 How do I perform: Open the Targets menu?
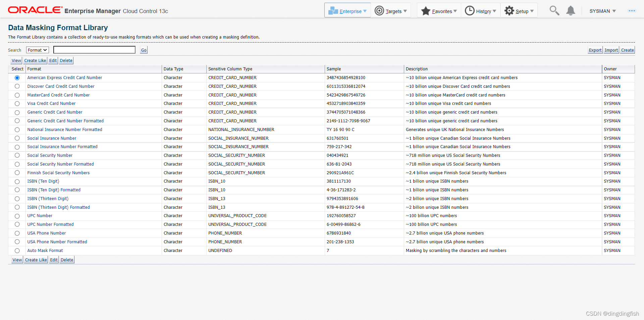point(391,11)
